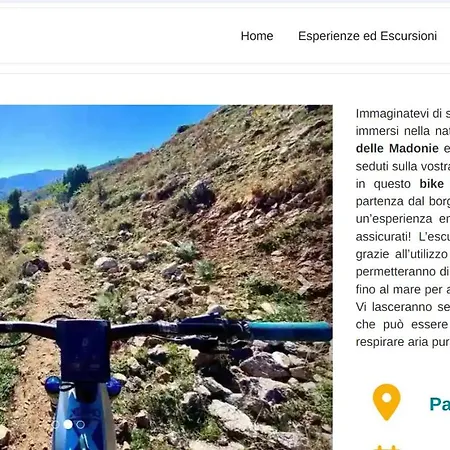Select the first slideshow dot indicator
Screen dimensions: 450x450
55,425
